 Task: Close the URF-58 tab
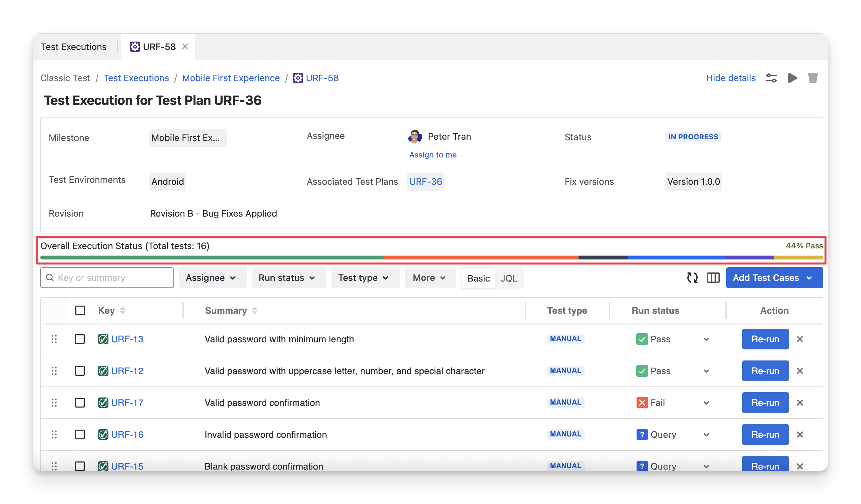pos(185,46)
